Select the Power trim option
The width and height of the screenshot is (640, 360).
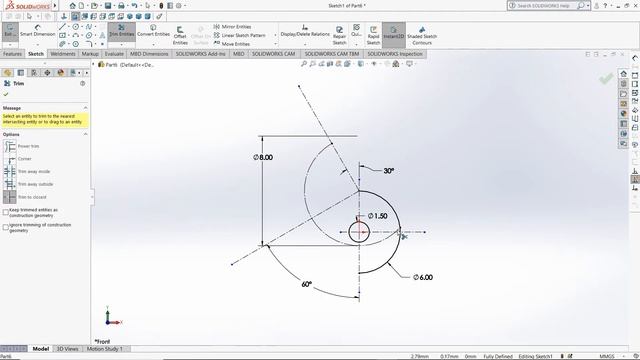pyautogui.click(x=21, y=146)
